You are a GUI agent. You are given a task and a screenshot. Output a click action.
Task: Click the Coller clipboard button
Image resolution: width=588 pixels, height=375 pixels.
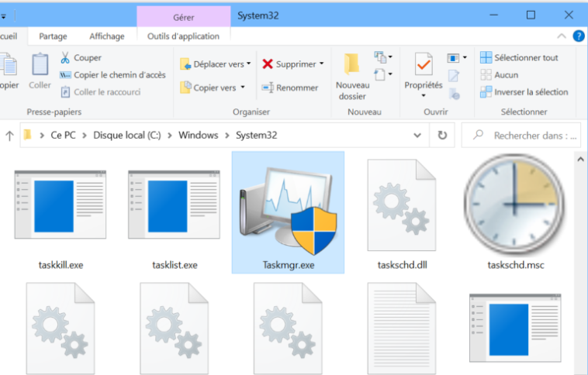pos(40,71)
